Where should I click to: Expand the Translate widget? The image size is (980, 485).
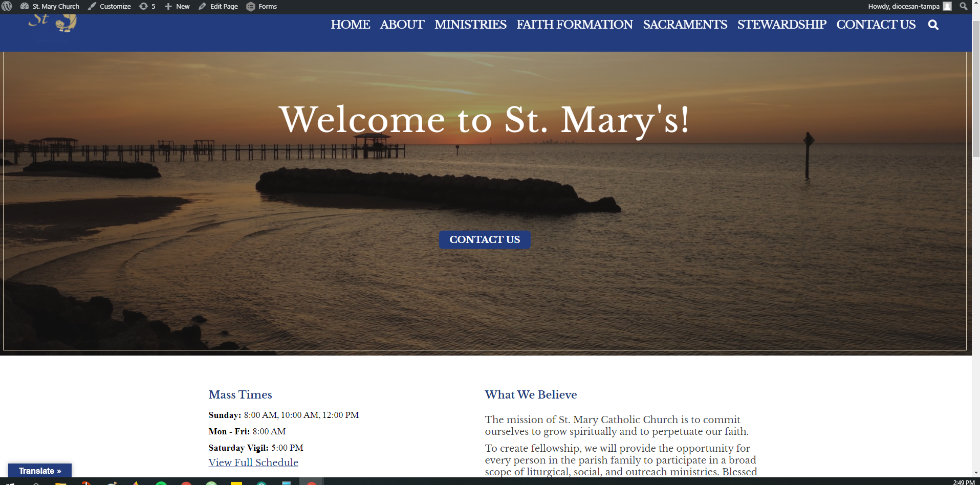(x=40, y=471)
